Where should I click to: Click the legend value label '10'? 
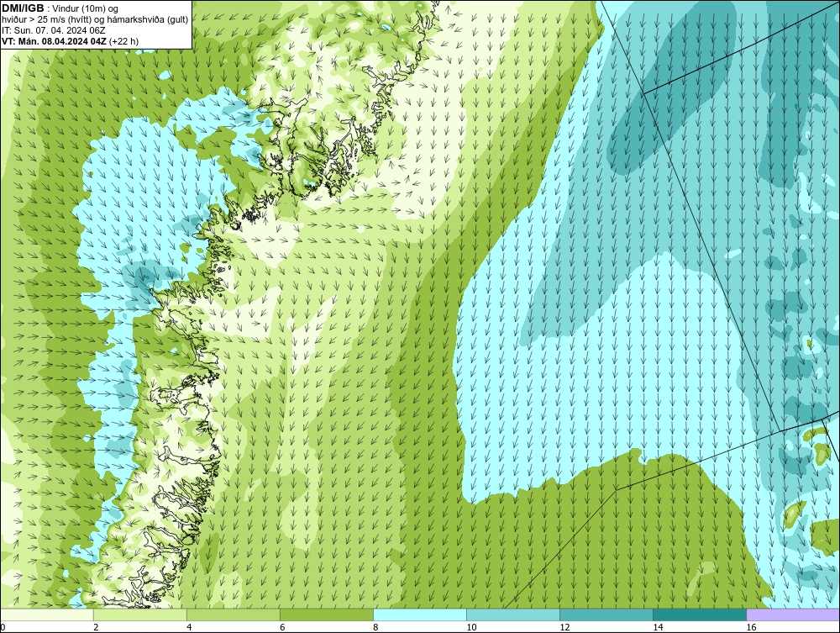point(471,627)
